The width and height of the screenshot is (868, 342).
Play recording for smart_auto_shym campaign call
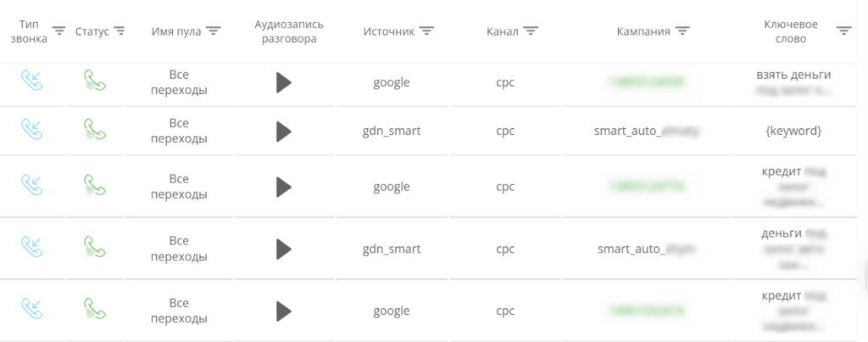coord(284,249)
